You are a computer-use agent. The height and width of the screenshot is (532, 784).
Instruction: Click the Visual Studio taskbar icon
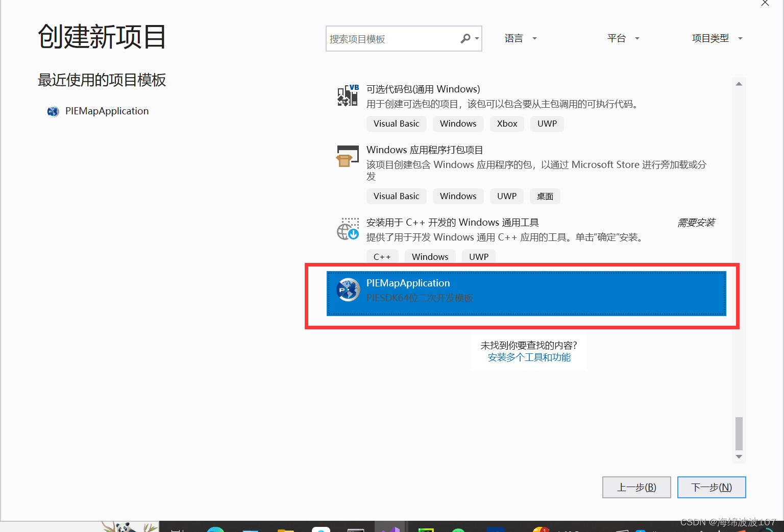click(x=389, y=528)
